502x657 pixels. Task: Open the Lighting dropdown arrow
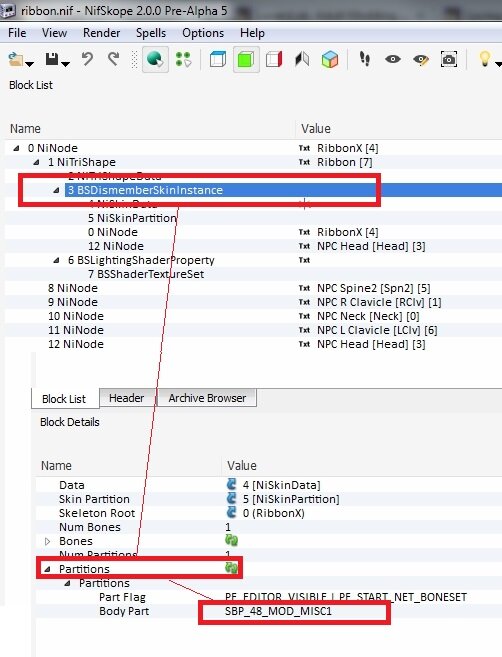pyautogui.click(x=498, y=64)
